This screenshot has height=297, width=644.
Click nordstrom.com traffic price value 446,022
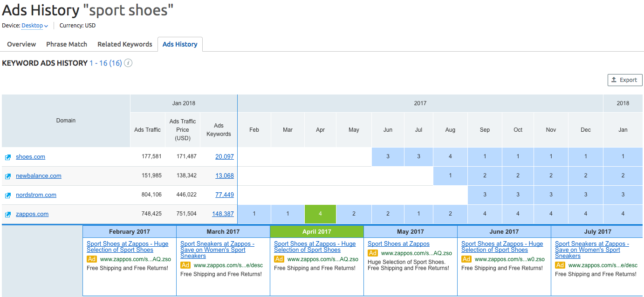click(186, 195)
